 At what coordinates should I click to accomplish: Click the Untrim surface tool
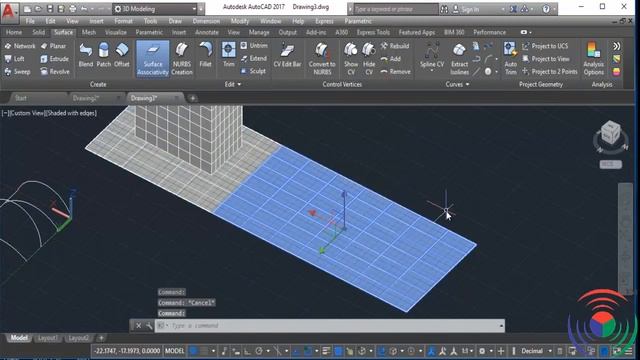point(254,46)
